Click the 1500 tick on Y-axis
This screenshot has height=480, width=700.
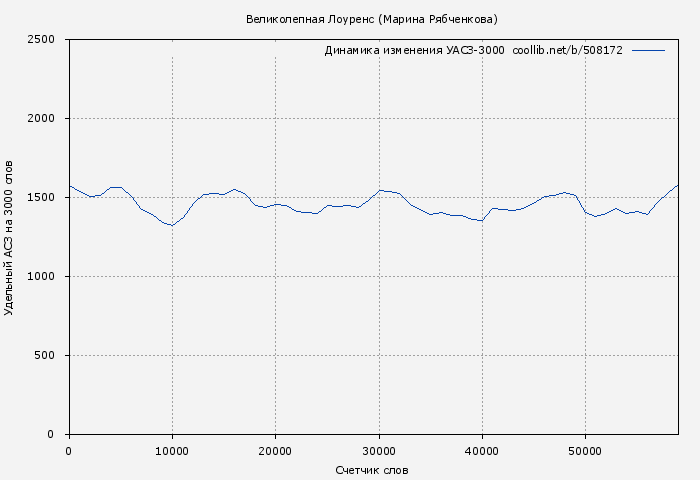(48, 198)
